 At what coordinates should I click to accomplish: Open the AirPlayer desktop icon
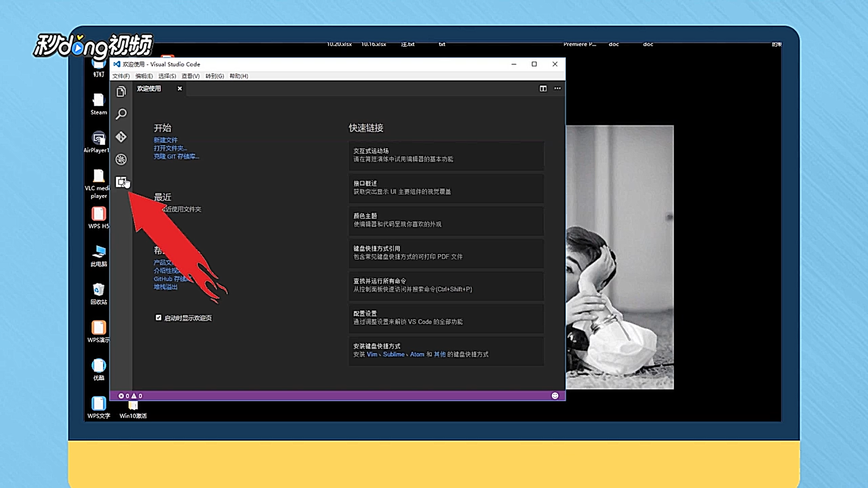coord(97,142)
